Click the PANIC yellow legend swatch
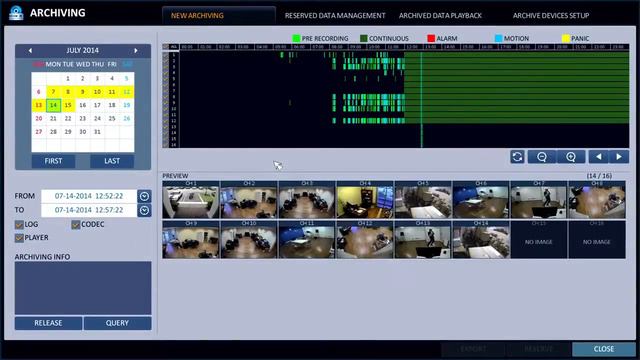This screenshot has height=360, width=640. (566, 38)
